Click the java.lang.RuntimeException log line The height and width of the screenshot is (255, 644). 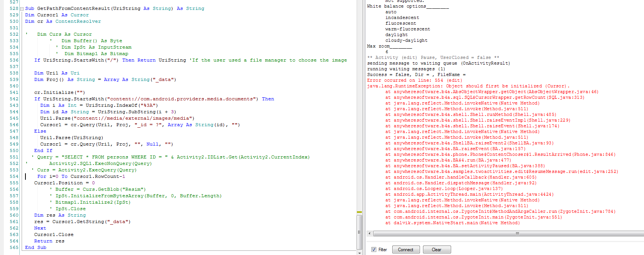coord(468,86)
